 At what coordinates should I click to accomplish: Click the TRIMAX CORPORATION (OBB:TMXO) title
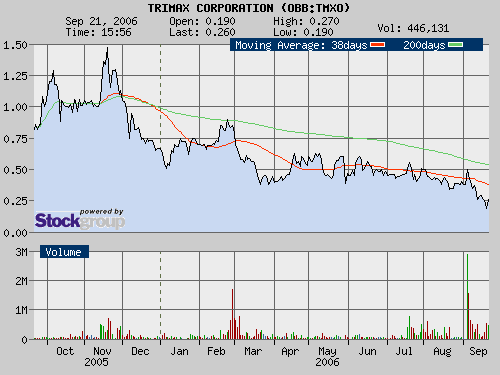pos(249,8)
